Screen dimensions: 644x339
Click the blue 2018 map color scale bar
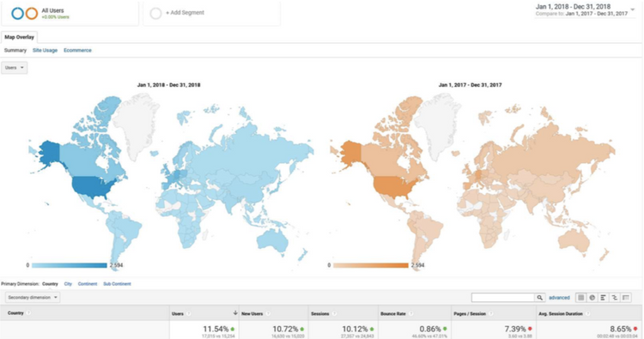pyautogui.click(x=70, y=265)
